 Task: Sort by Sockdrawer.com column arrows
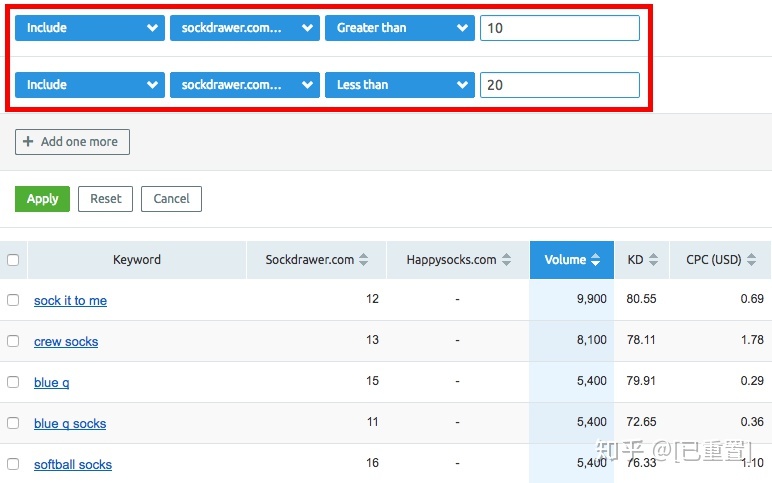pyautogui.click(x=363, y=259)
